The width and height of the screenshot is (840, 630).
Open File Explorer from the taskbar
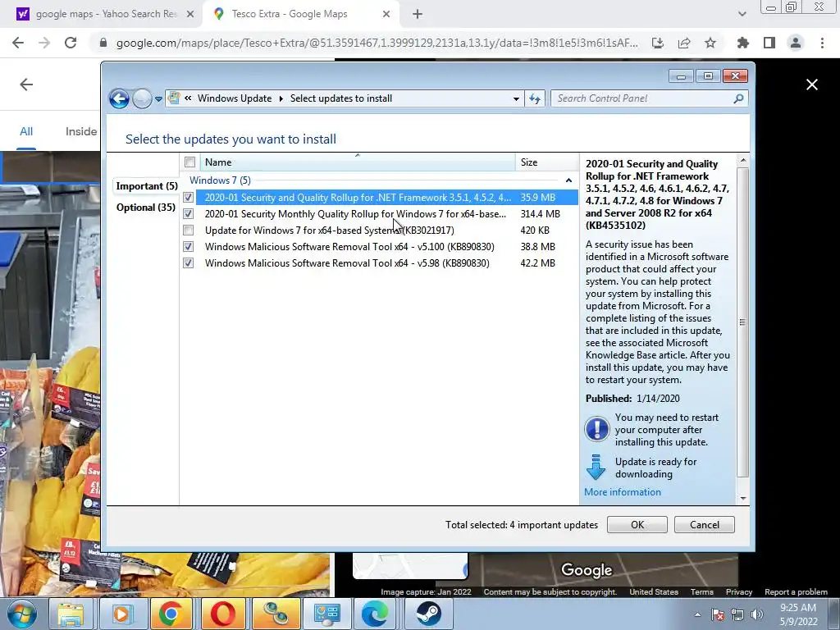(x=71, y=614)
